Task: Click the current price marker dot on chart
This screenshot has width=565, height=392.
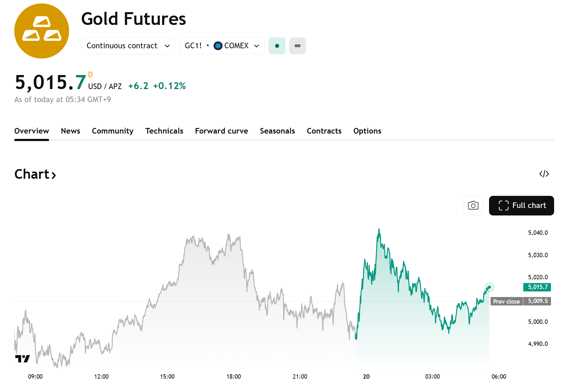Action: [x=489, y=287]
